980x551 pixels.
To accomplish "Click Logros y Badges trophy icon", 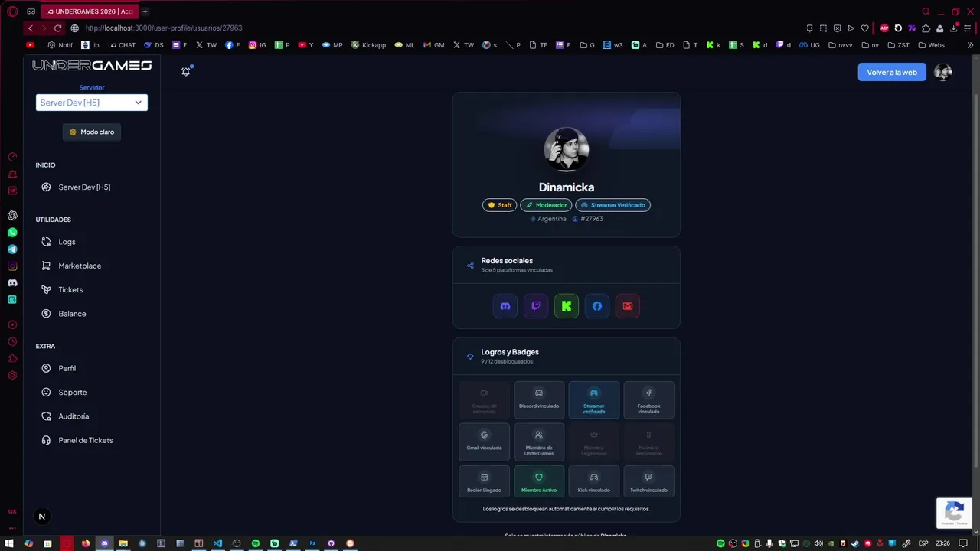I will coord(470,357).
